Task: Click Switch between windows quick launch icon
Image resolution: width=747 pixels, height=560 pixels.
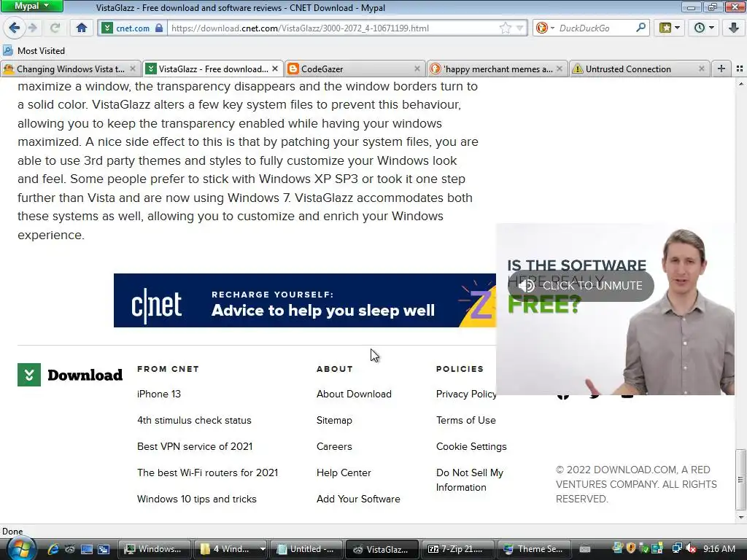Action: coord(104,549)
